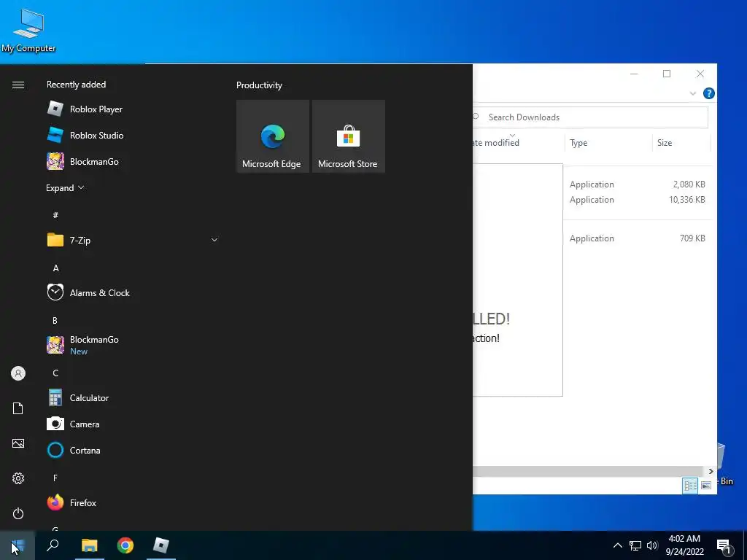Click Search Downloads field in Explorer
Screen dimensions: 747x560
tap(591, 117)
